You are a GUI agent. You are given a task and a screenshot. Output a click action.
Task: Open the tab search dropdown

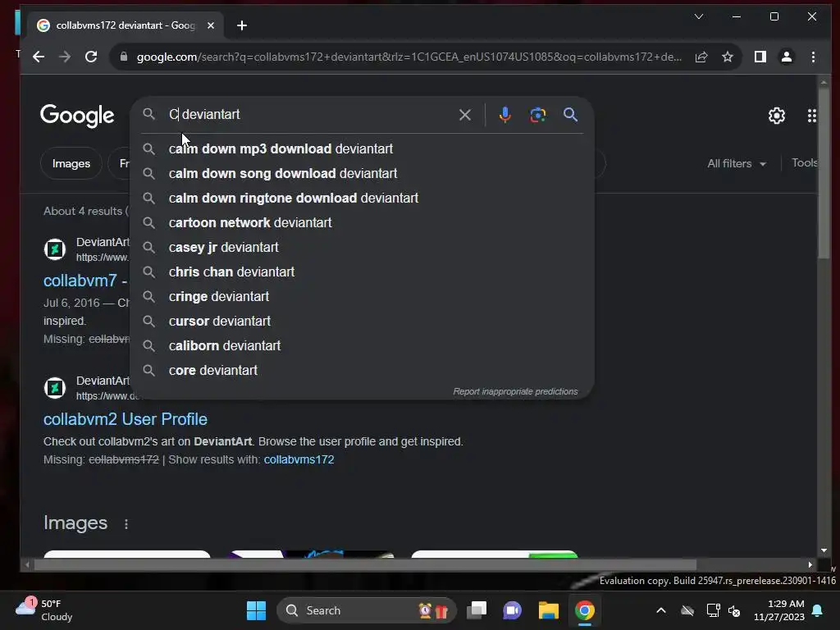pyautogui.click(x=699, y=16)
